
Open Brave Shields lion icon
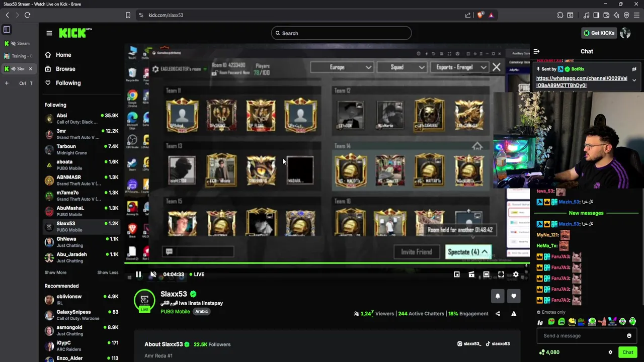point(480,15)
